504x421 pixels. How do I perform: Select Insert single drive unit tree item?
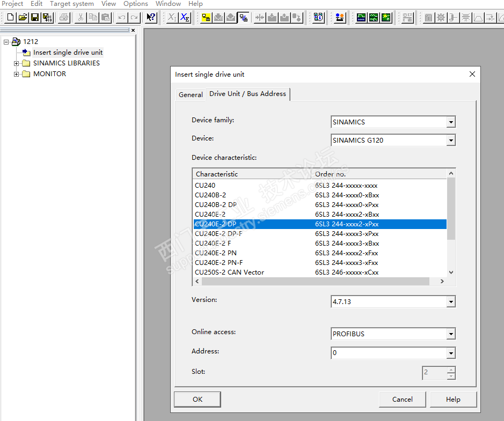point(68,53)
